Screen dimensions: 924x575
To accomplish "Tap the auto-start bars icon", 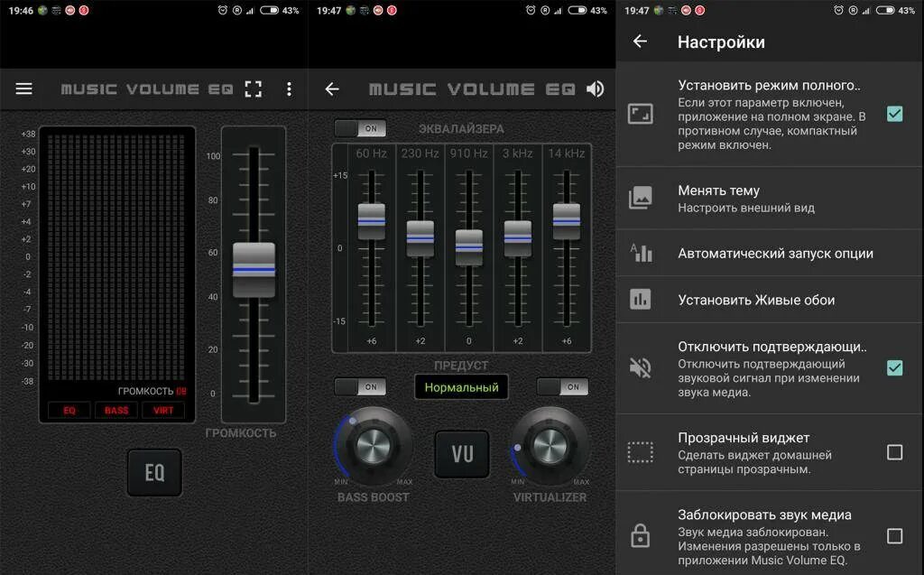I will click(641, 253).
